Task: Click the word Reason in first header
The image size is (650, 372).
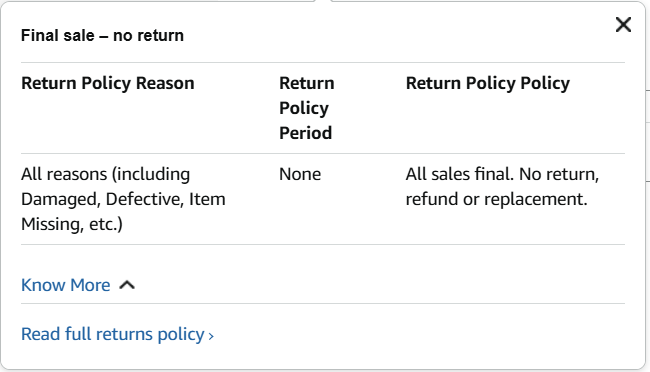Action: (165, 83)
